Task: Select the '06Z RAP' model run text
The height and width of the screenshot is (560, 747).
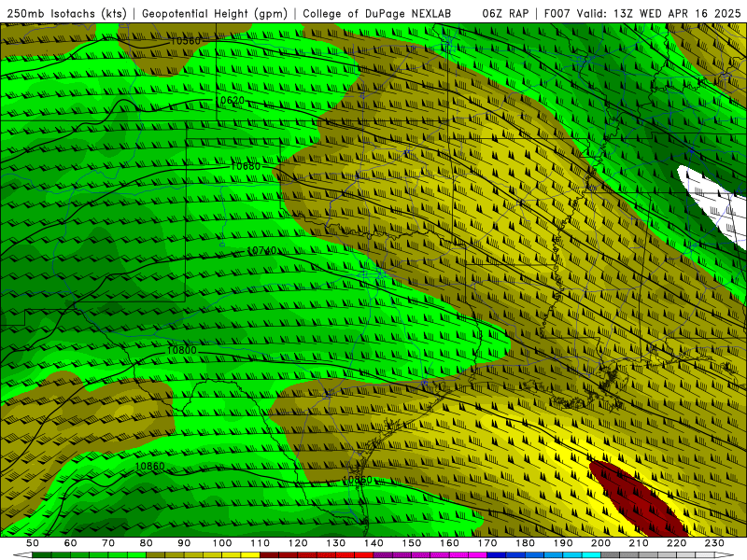Action: click(x=505, y=14)
